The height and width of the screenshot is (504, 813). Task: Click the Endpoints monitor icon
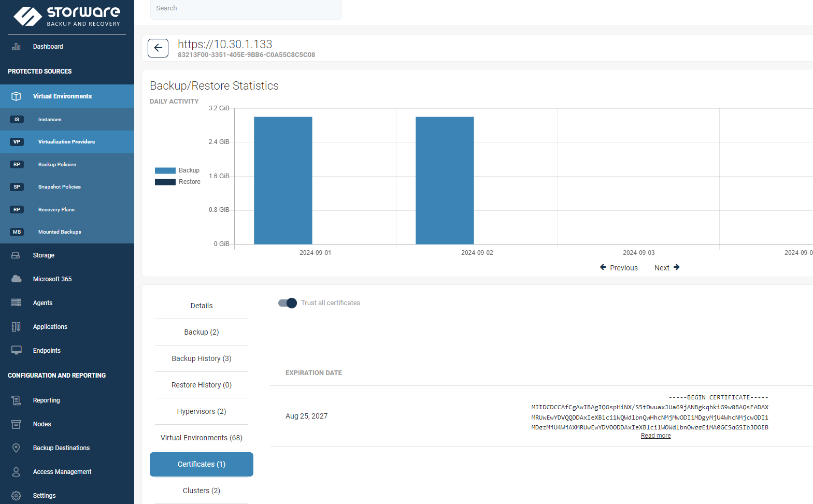[16, 351]
